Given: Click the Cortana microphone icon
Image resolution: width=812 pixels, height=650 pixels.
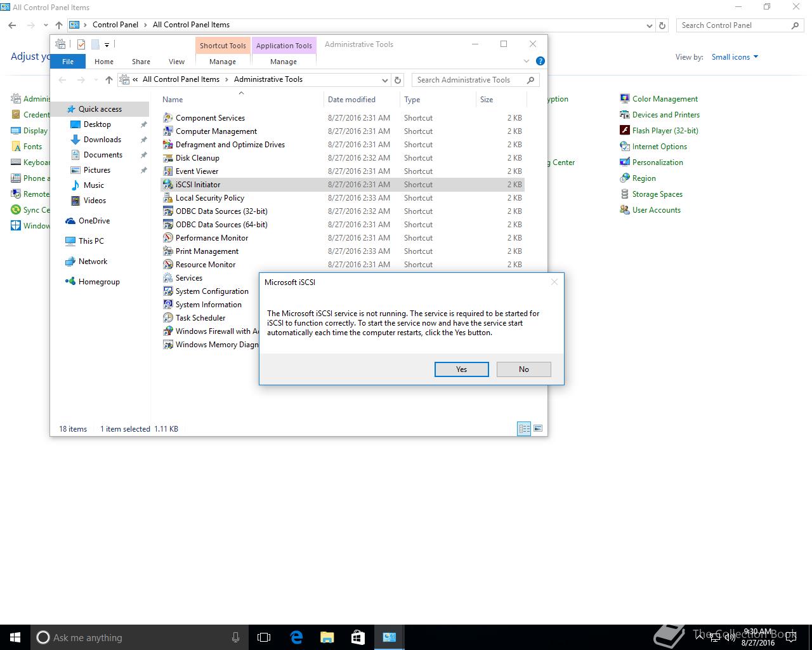Looking at the screenshot, I should pos(235,637).
